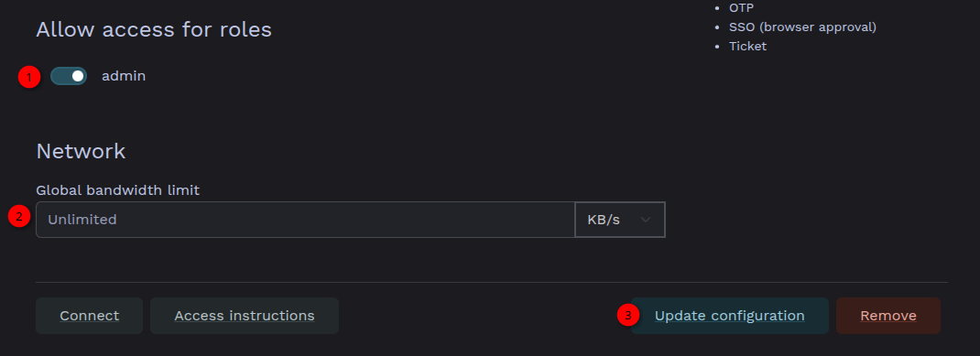Click the red annotation marker numbered 1
This screenshot has height=356, width=980.
(28, 78)
